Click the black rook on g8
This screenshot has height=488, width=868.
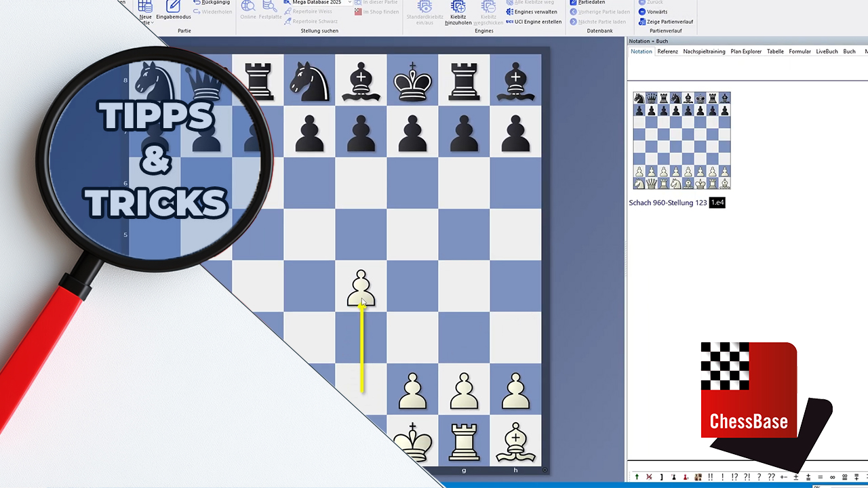(465, 81)
